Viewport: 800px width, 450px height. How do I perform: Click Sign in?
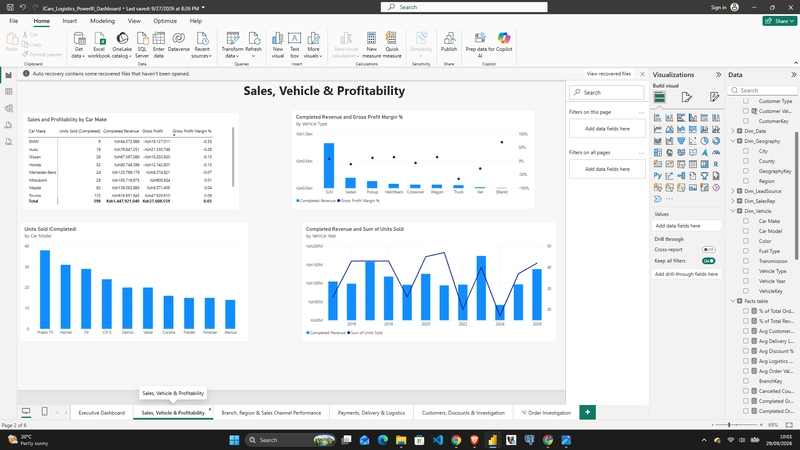point(718,7)
